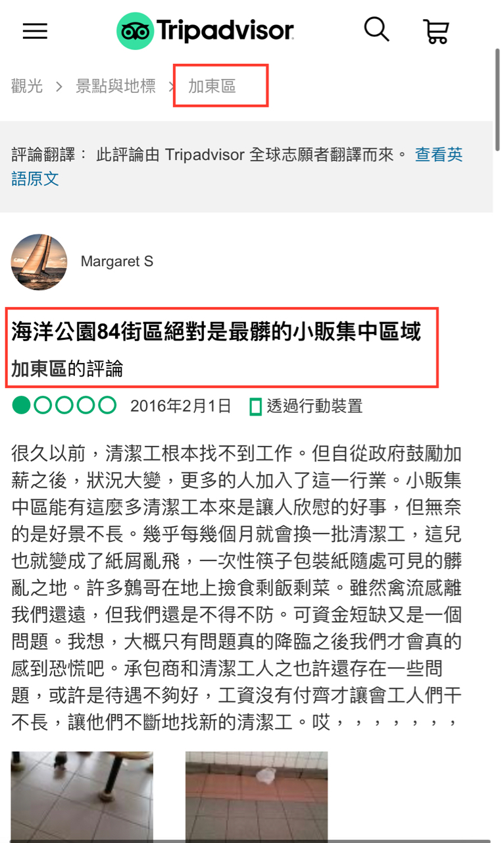
Task: Click 加東區 link under review title
Action: 39,369
